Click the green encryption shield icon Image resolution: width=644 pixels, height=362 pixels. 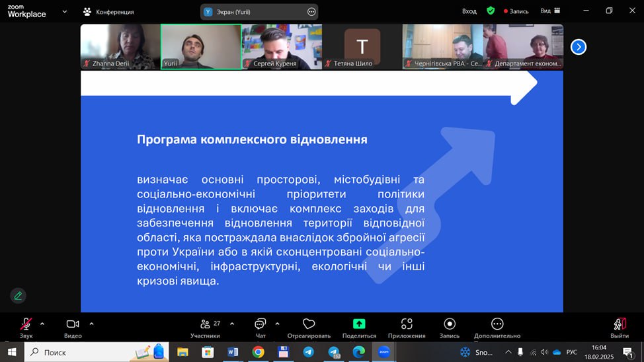pyautogui.click(x=490, y=11)
